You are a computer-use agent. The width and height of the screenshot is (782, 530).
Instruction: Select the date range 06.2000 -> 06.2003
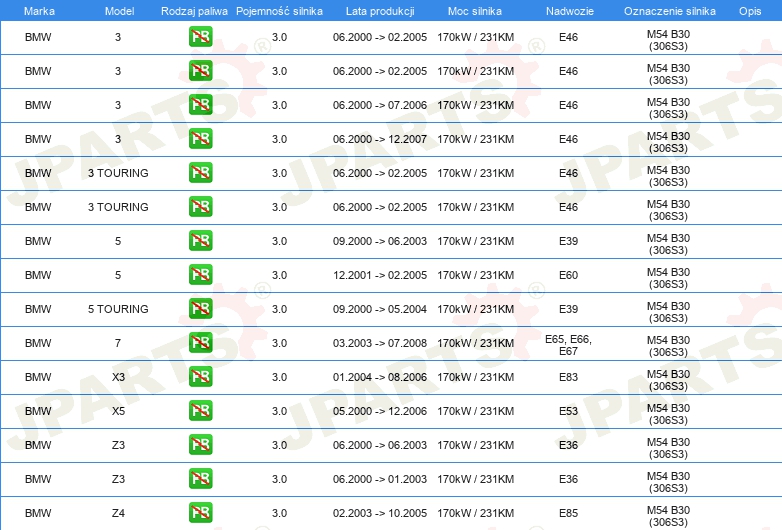[380, 445]
